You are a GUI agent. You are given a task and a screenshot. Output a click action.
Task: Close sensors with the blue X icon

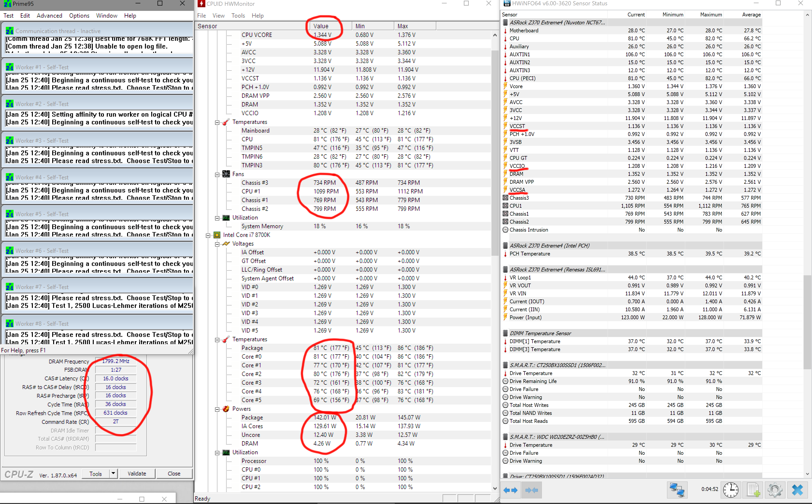pos(798,490)
